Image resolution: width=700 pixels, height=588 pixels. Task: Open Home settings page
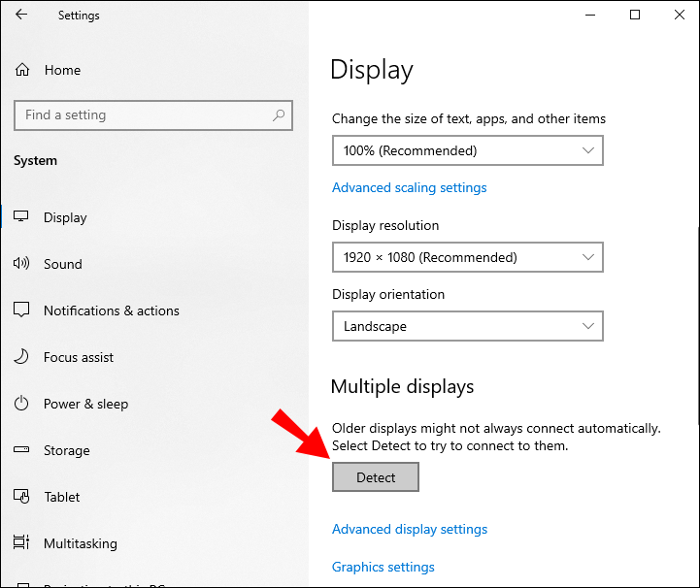tap(62, 70)
